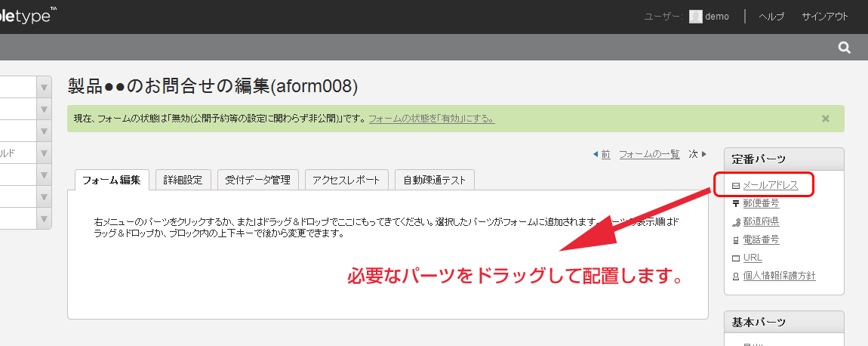This screenshot has height=346, width=868.
Task: Open the フォームの一覧 link
Action: (x=649, y=154)
